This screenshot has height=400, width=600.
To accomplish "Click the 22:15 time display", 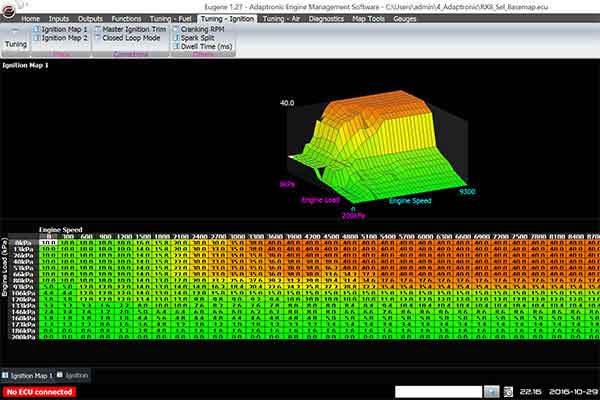I will point(530,392).
